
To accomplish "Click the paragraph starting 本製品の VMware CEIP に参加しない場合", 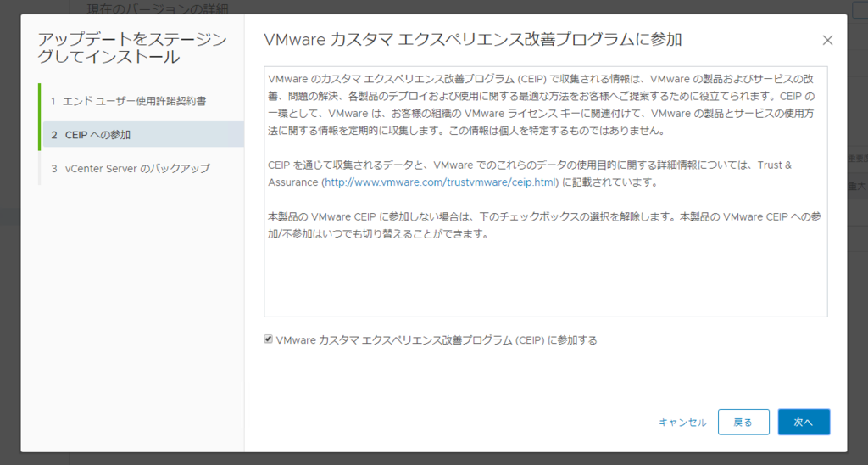I will click(x=544, y=226).
